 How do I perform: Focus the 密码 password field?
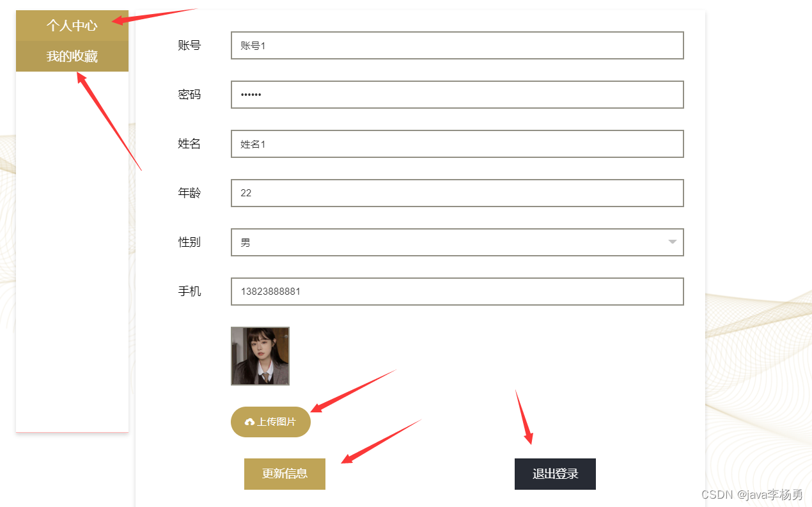pyautogui.click(x=457, y=95)
